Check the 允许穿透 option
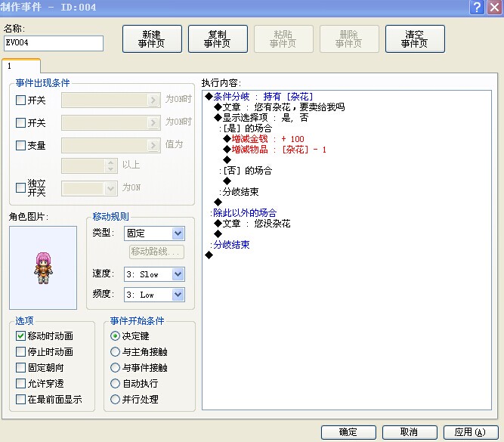Image resolution: width=504 pixels, height=442 pixels. click(20, 383)
